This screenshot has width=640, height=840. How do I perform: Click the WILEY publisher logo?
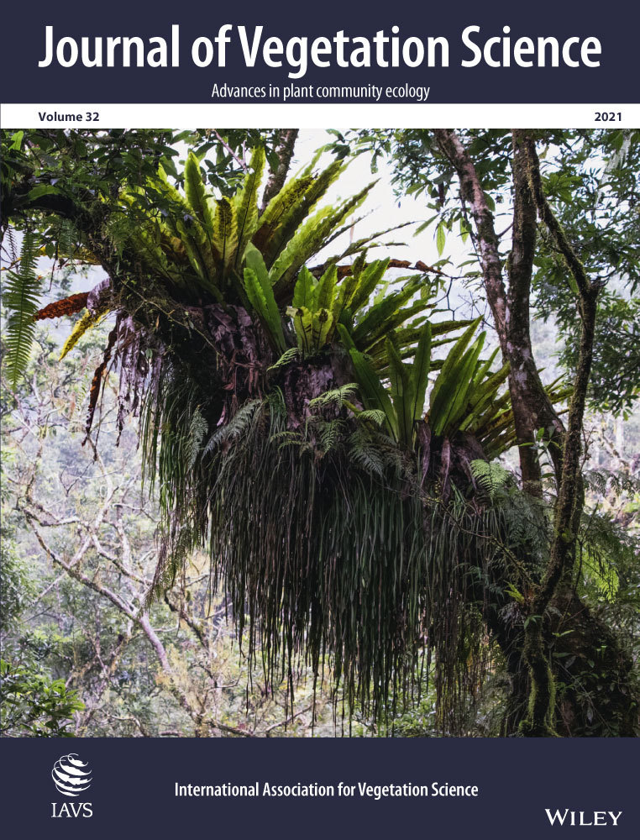pos(583,816)
